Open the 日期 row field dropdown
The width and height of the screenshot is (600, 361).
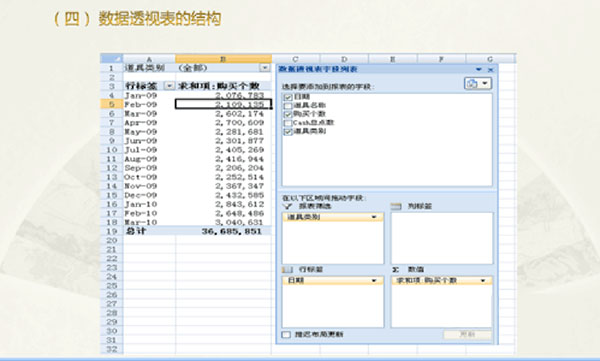(x=374, y=281)
